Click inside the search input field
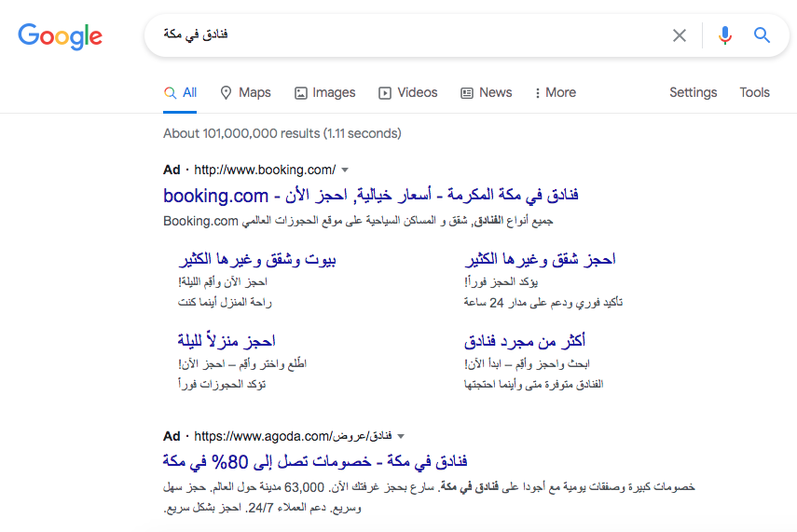The height and width of the screenshot is (532, 797). pos(410,35)
